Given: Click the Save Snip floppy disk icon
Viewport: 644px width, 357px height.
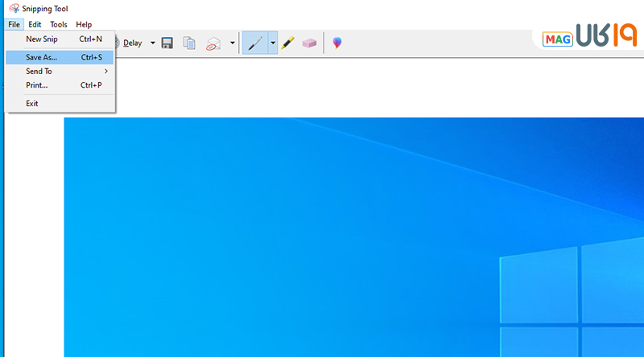Looking at the screenshot, I should pos(167,43).
